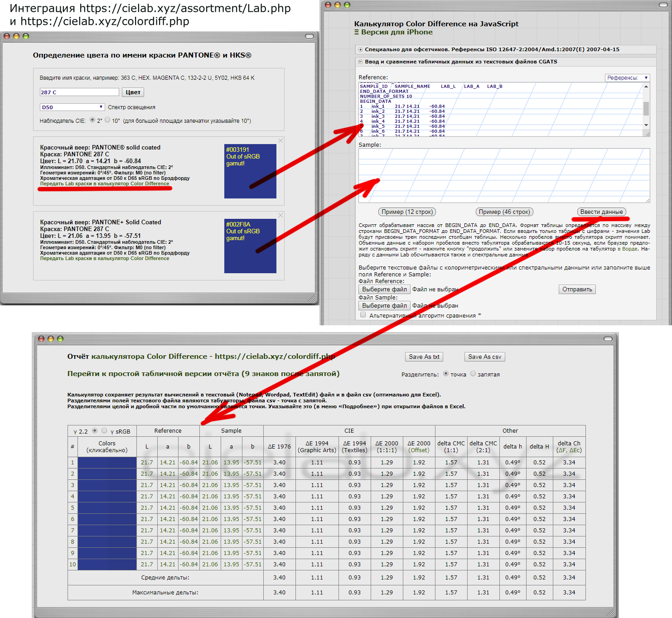Close the PANTONE solid coated result card
672x618 pixels.
click(280, 140)
